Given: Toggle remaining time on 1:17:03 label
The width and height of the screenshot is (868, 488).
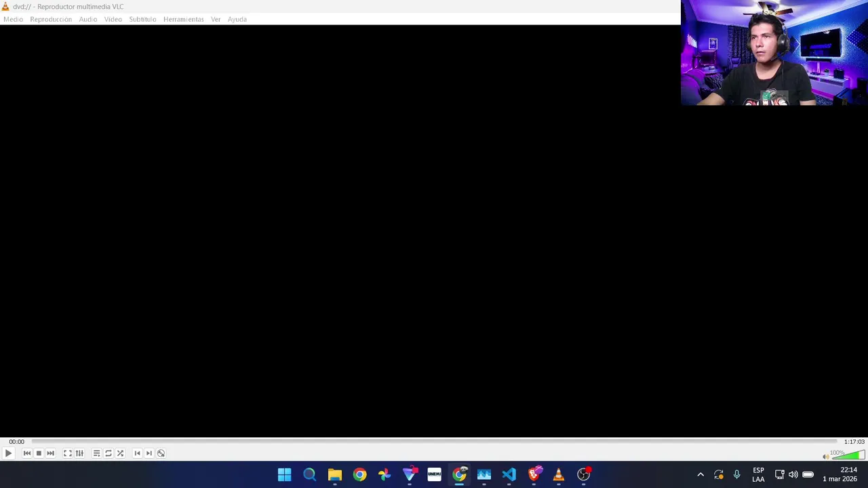Looking at the screenshot, I should pos(854,442).
